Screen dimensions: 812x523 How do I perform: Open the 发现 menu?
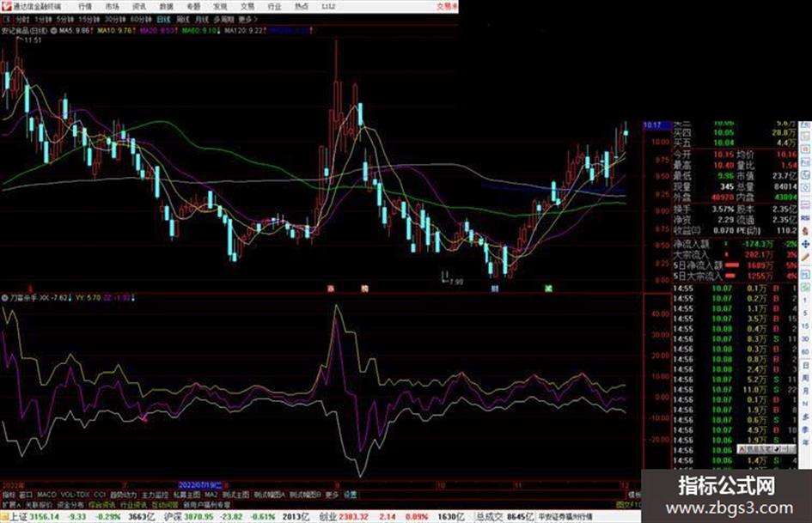coord(220,6)
